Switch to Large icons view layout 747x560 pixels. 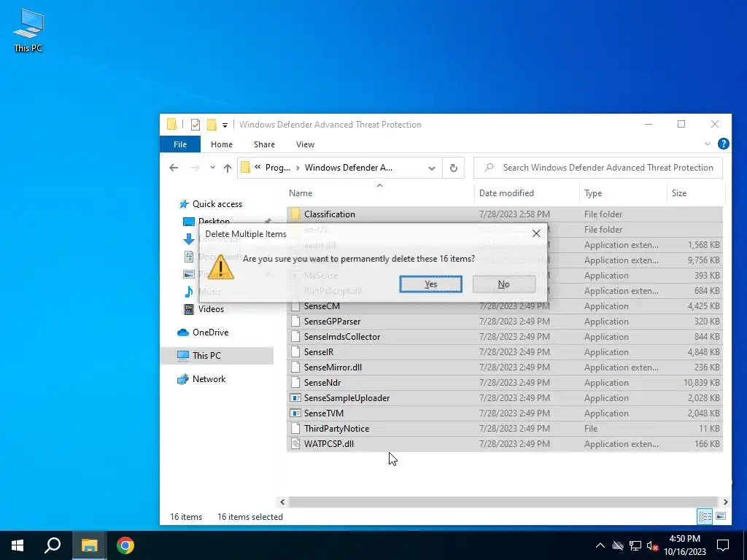[721, 516]
